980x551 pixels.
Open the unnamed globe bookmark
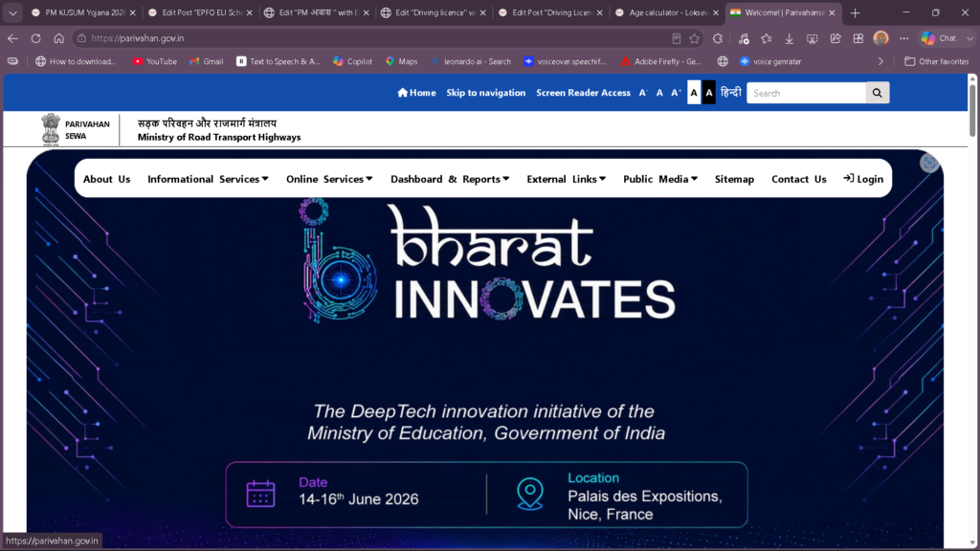[723, 61]
